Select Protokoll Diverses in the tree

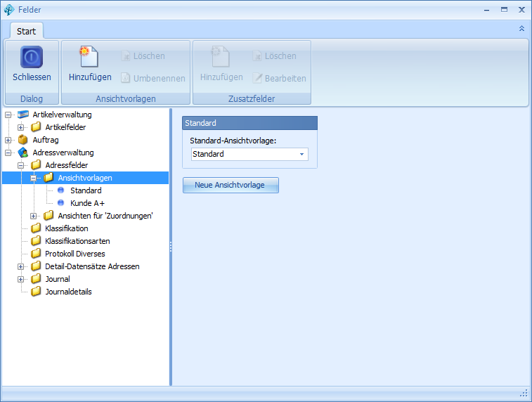coord(75,254)
